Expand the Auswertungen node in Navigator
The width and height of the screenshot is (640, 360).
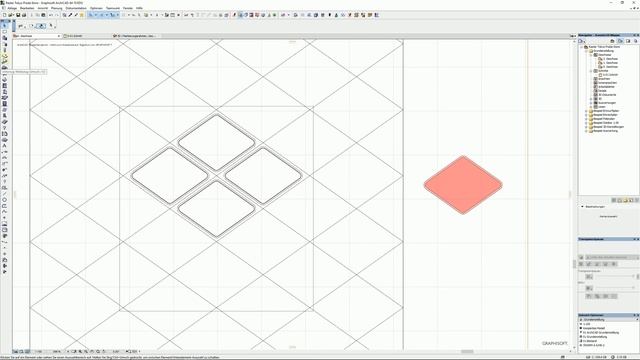591,103
